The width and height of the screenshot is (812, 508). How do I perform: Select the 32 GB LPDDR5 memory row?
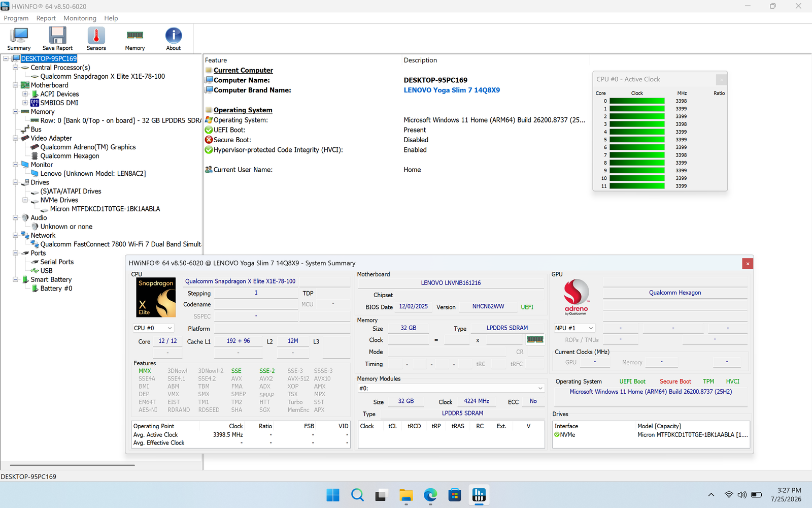point(121,120)
